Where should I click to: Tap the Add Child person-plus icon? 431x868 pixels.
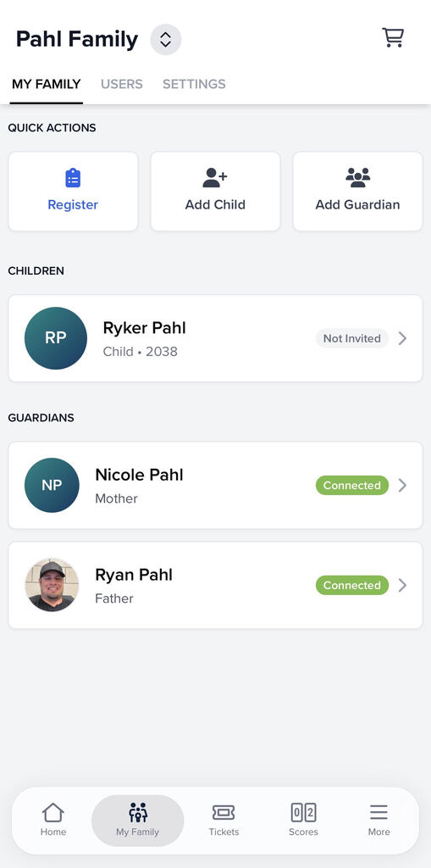click(x=215, y=178)
